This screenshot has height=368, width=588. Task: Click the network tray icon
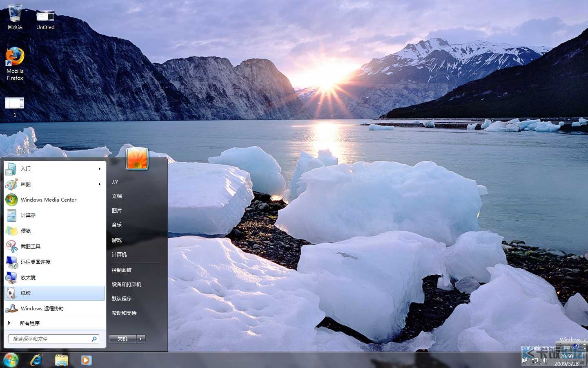535,361
